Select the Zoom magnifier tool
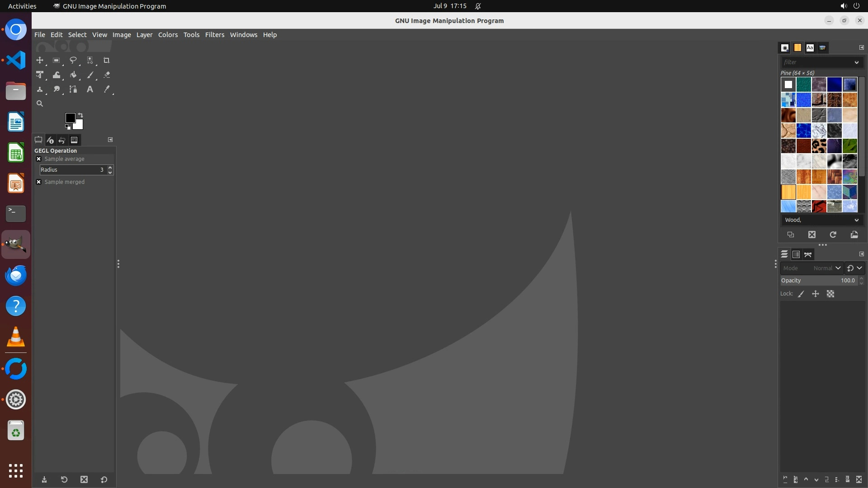The image size is (868, 488). (x=40, y=103)
